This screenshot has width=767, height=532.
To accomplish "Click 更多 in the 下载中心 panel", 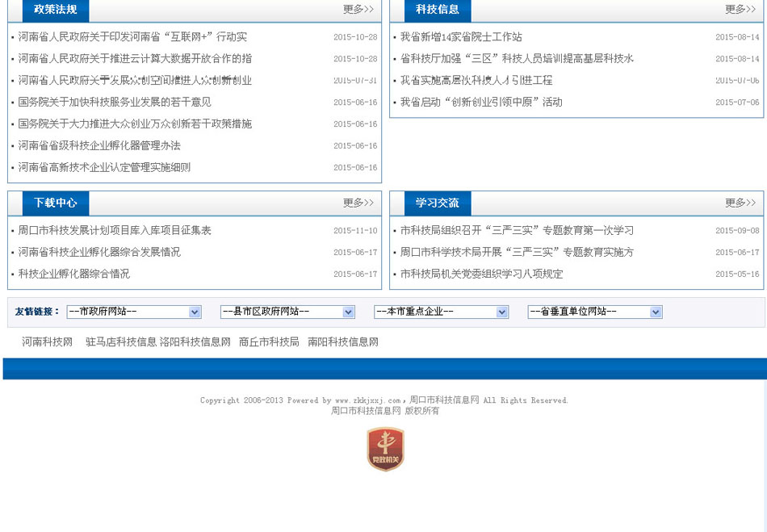I will 358,203.
